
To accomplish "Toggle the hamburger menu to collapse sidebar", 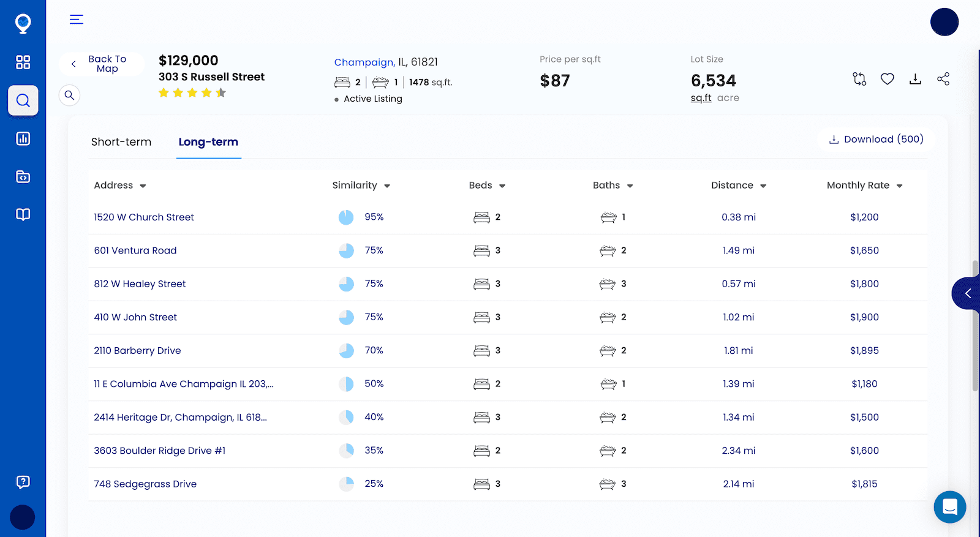I will click(x=77, y=20).
